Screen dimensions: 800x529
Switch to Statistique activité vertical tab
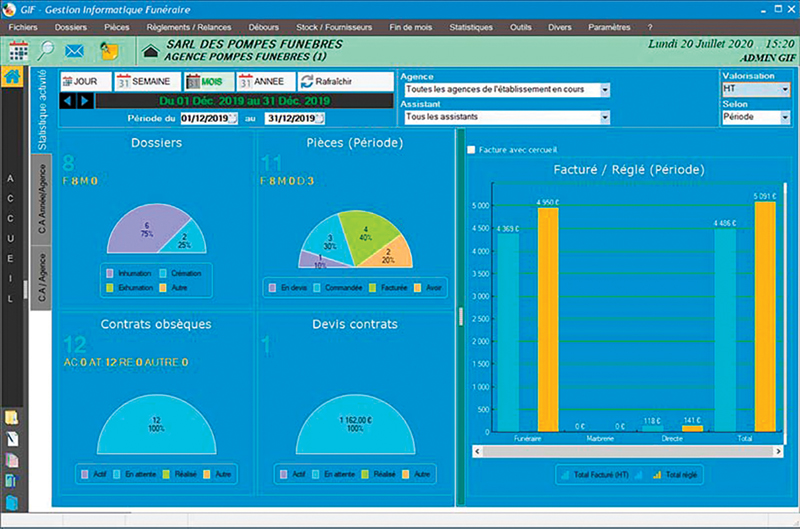click(42, 110)
